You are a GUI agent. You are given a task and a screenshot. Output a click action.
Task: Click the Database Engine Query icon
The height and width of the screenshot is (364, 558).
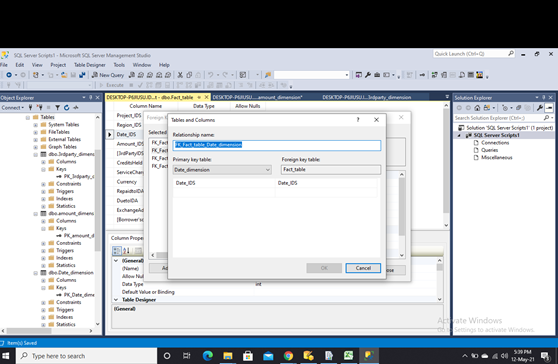(132, 75)
